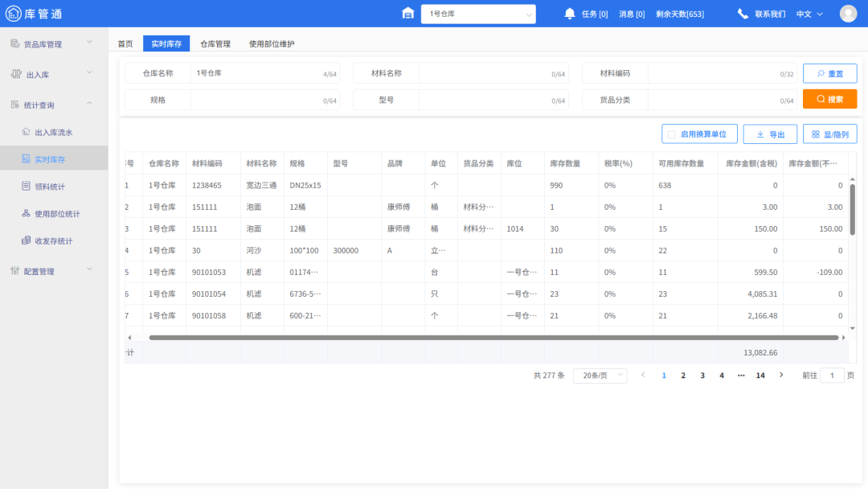Click table scroll right arrow

point(844,337)
